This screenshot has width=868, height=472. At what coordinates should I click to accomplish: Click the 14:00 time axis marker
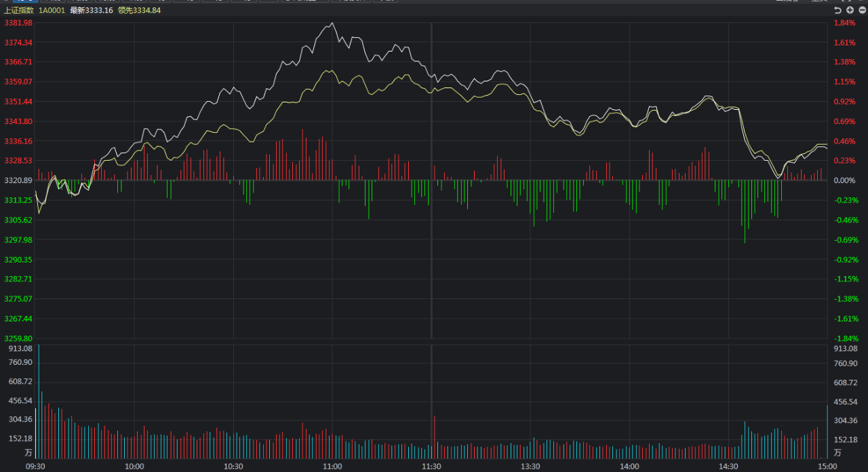click(629, 467)
